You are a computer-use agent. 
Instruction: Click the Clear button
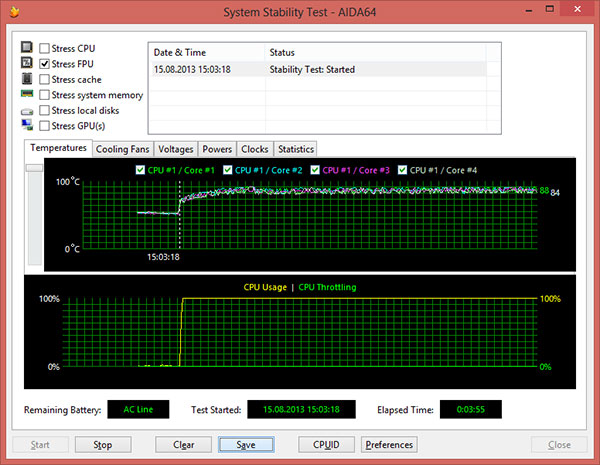183,444
